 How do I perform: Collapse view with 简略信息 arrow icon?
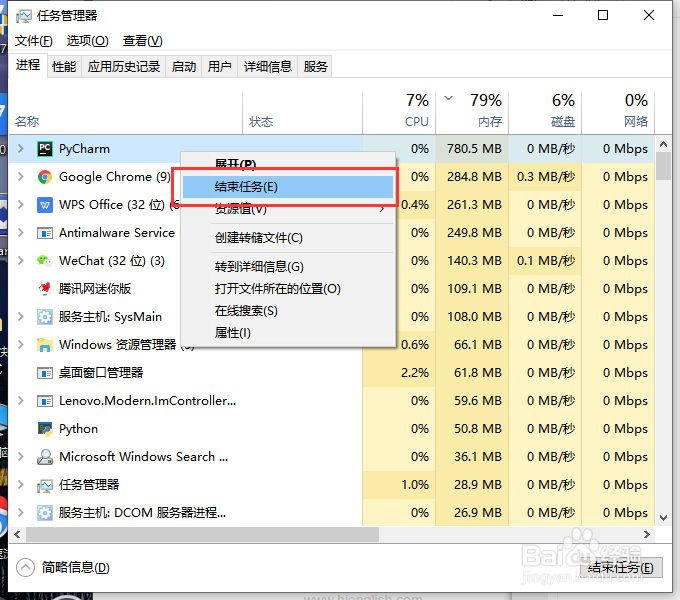click(x=26, y=567)
